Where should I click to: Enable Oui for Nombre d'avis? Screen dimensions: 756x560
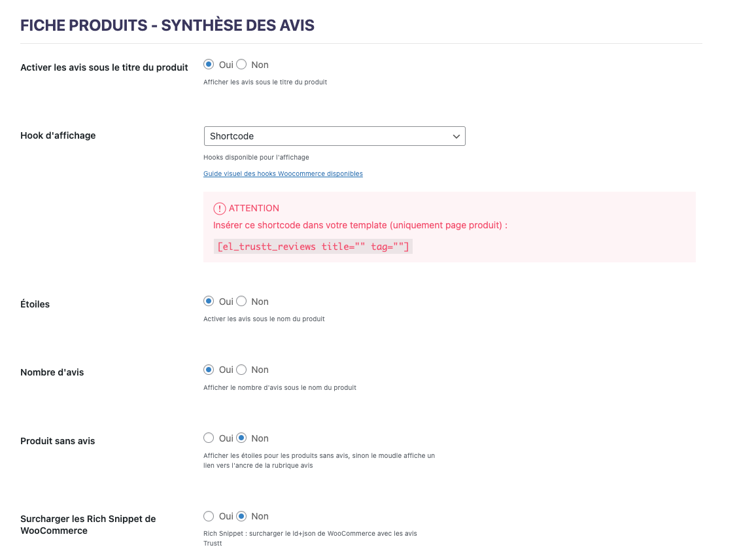pos(209,370)
